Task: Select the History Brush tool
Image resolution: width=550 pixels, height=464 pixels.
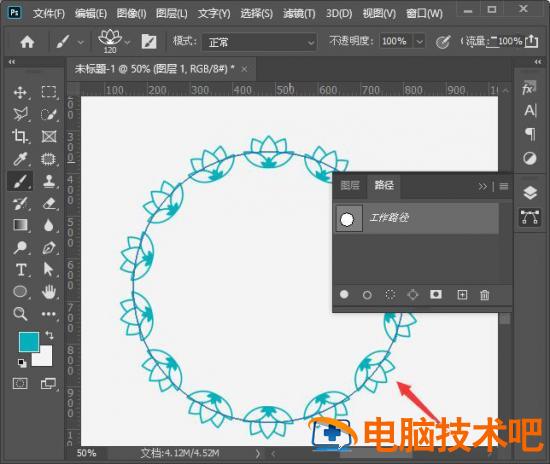Action: [20, 203]
